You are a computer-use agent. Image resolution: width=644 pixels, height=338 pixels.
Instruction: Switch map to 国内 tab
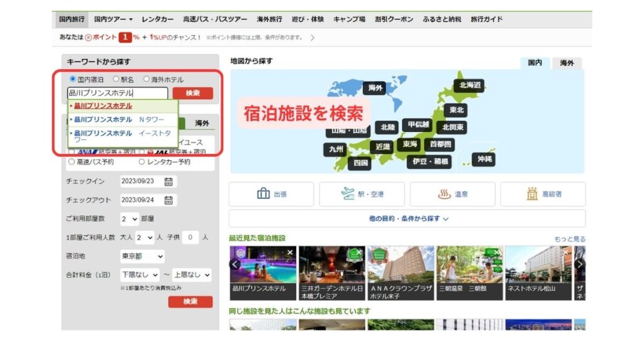pos(535,63)
